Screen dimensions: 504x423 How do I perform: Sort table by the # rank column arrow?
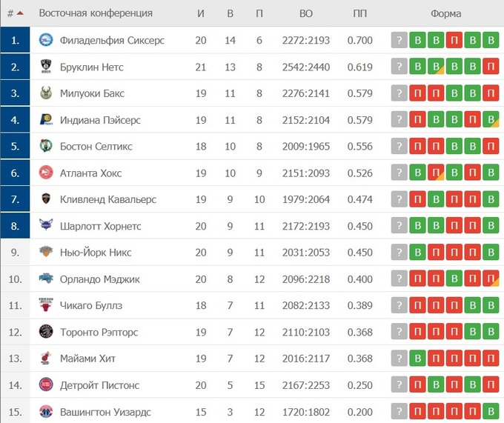pos(19,13)
